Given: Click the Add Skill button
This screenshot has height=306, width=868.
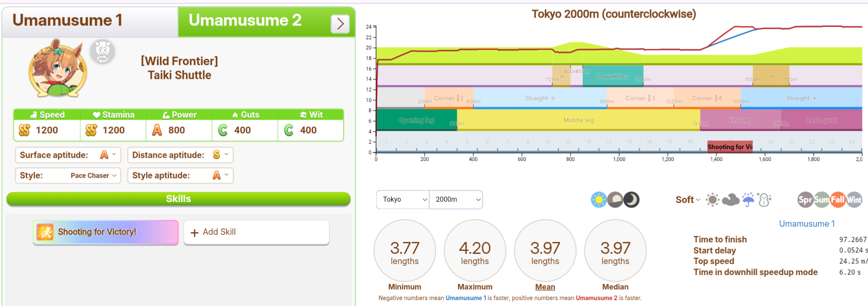Looking at the screenshot, I should click(256, 232).
